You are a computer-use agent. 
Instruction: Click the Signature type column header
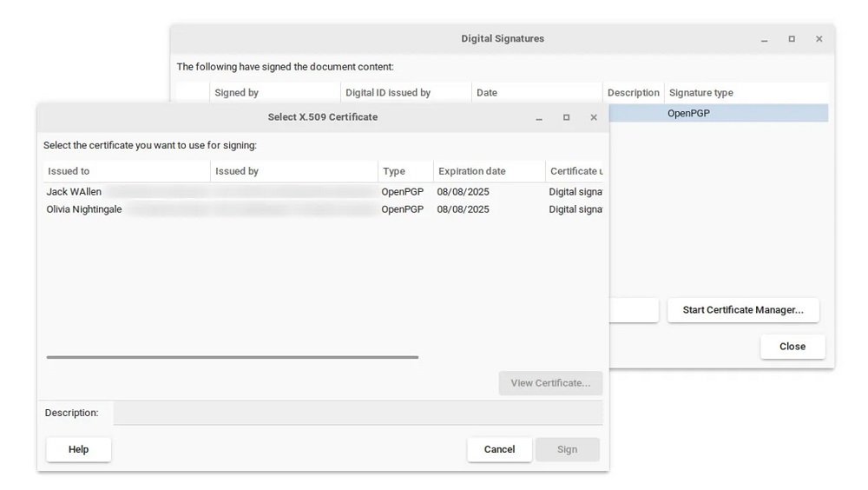745,93
